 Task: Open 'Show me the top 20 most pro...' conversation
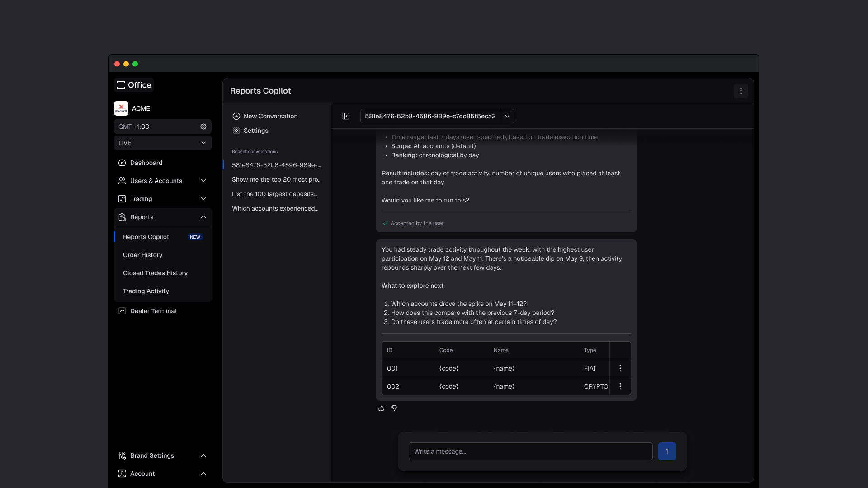(x=277, y=179)
